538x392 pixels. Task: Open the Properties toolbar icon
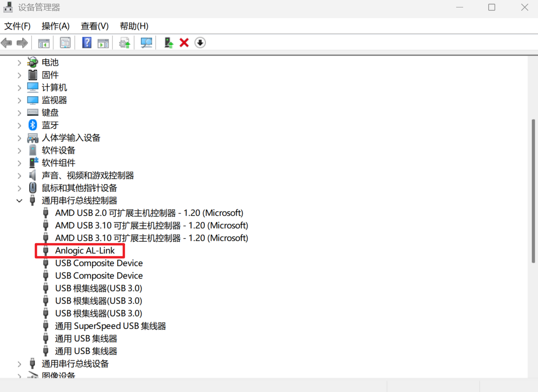click(65, 43)
